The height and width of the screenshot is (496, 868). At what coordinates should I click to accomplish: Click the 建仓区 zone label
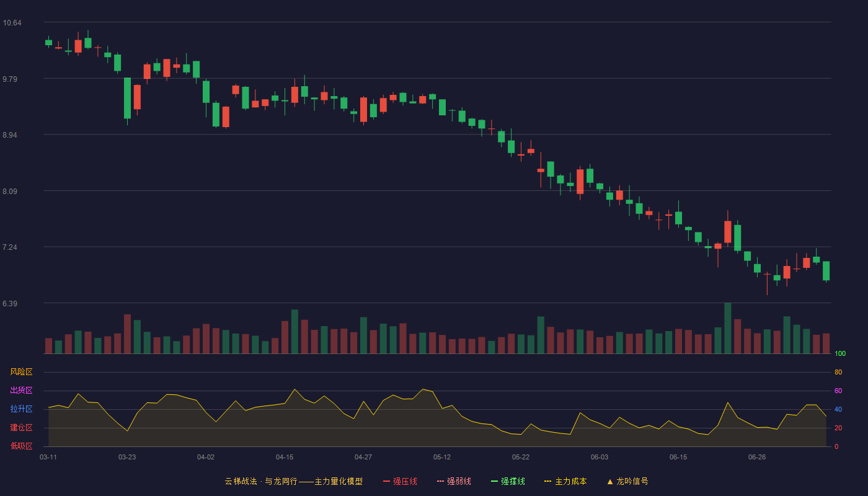pos(21,428)
